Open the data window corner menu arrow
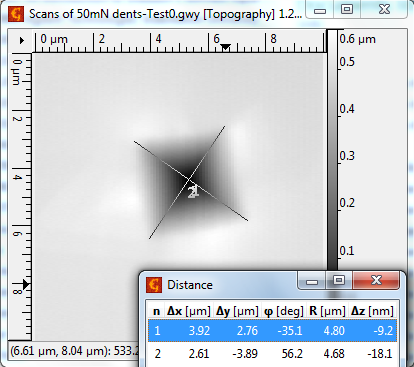 [x=22, y=41]
